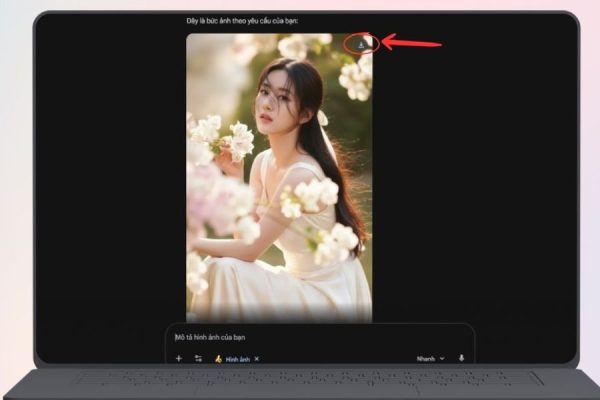Expand the chevron next to Nhanh

[442, 358]
